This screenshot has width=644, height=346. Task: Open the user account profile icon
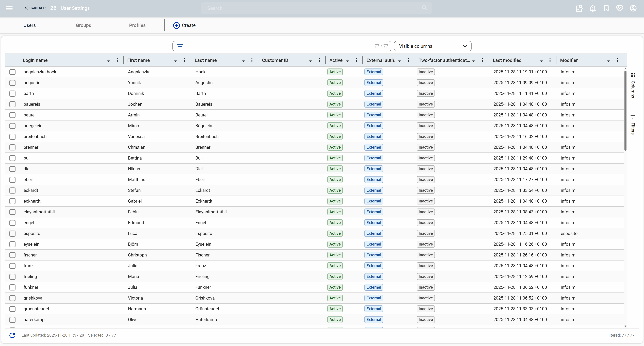tap(633, 8)
